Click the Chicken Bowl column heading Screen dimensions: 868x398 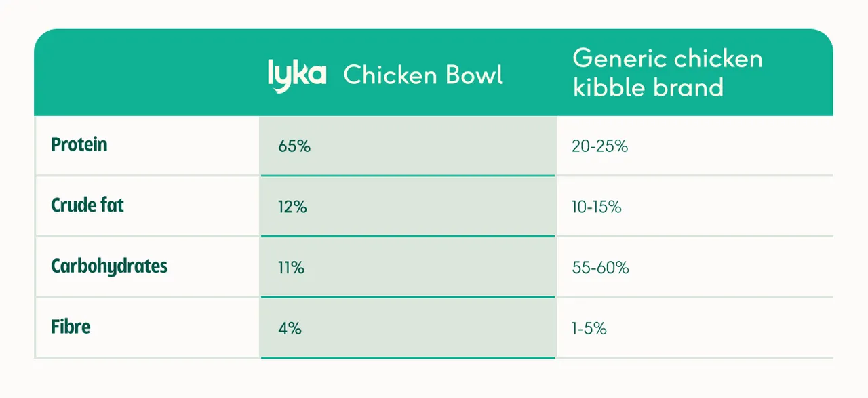[423, 75]
